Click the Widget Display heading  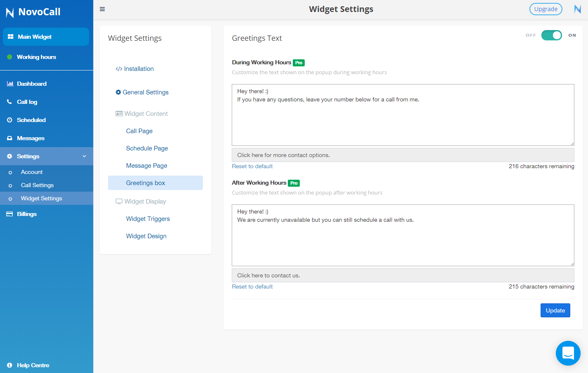point(145,202)
